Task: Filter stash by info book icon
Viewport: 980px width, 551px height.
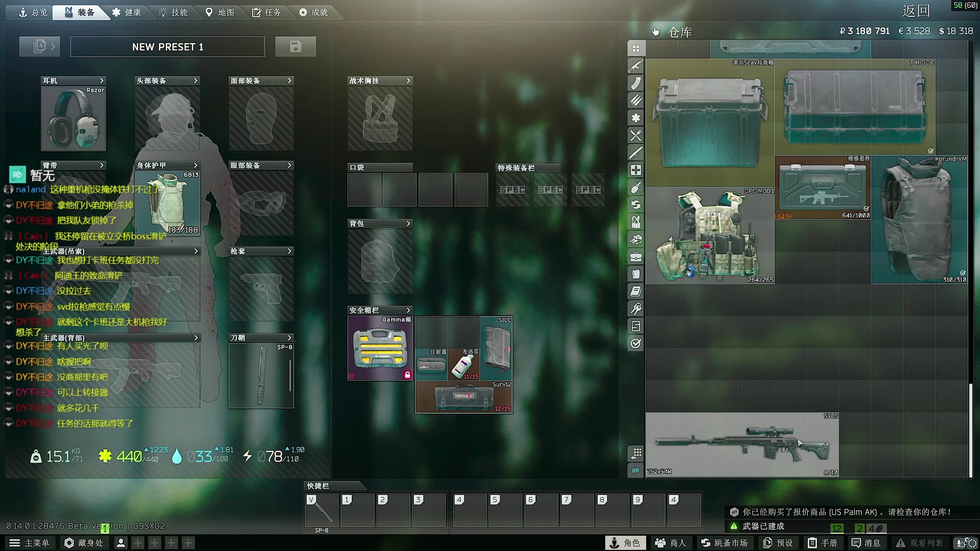Action: (636, 292)
